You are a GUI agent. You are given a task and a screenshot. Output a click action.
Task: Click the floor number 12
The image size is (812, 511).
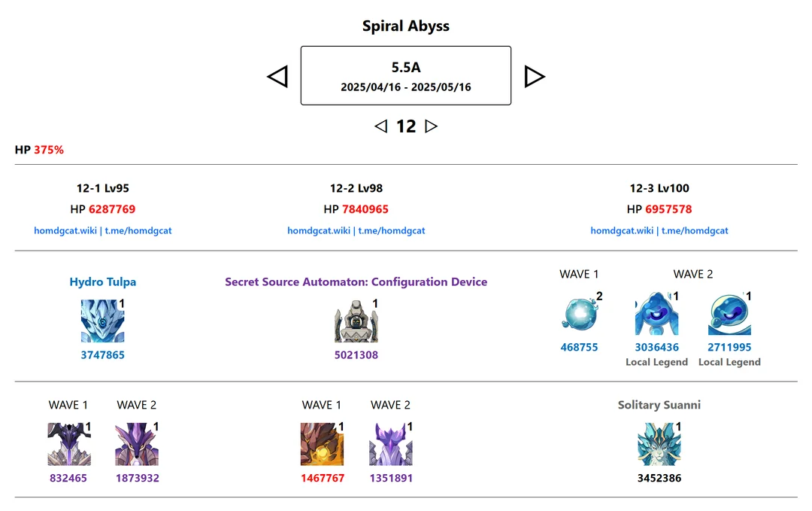click(x=406, y=126)
